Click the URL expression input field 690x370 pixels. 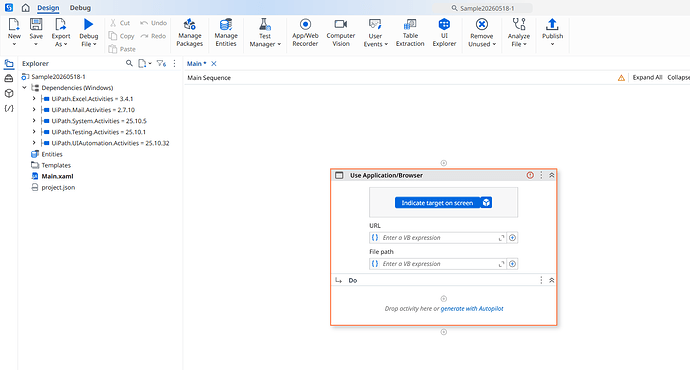pyautogui.click(x=438, y=238)
